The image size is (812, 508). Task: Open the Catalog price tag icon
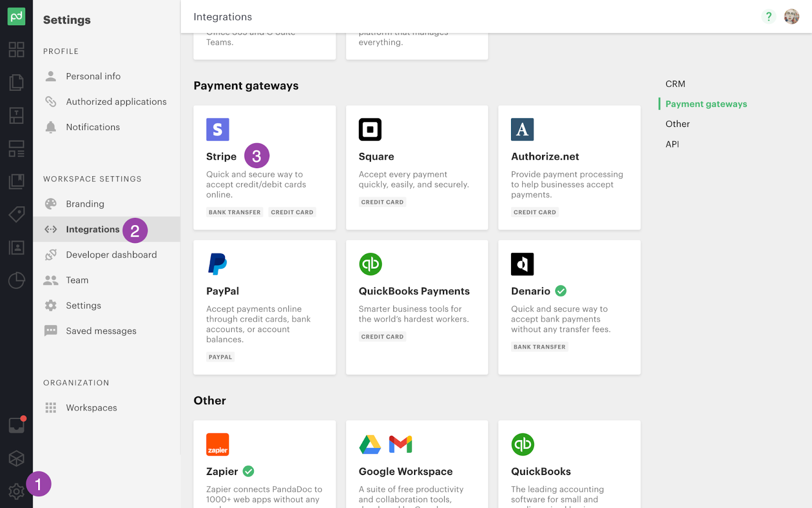(x=16, y=214)
